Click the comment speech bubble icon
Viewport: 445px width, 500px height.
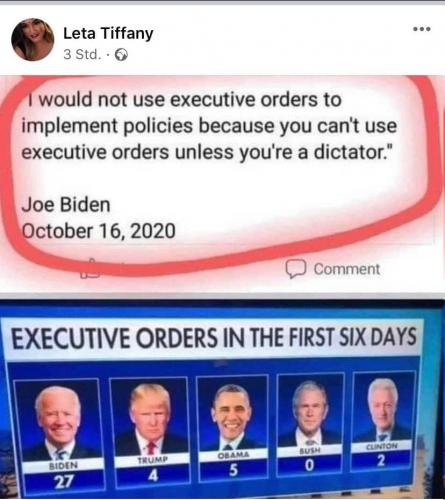coord(296,269)
